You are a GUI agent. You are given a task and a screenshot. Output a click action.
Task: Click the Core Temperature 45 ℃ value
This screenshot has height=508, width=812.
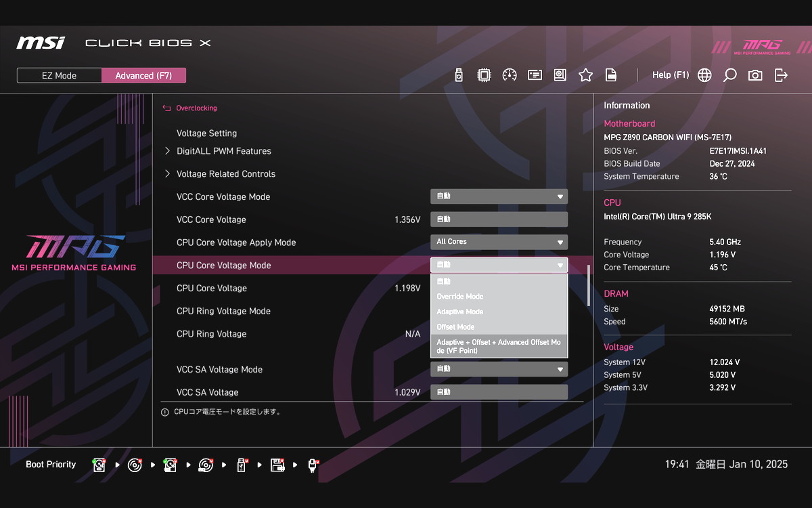[x=718, y=268]
